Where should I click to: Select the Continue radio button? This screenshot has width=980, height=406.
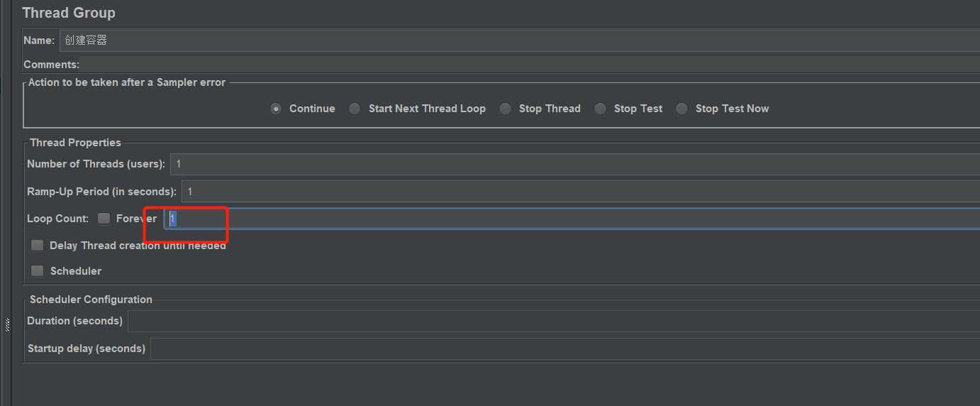click(x=276, y=109)
